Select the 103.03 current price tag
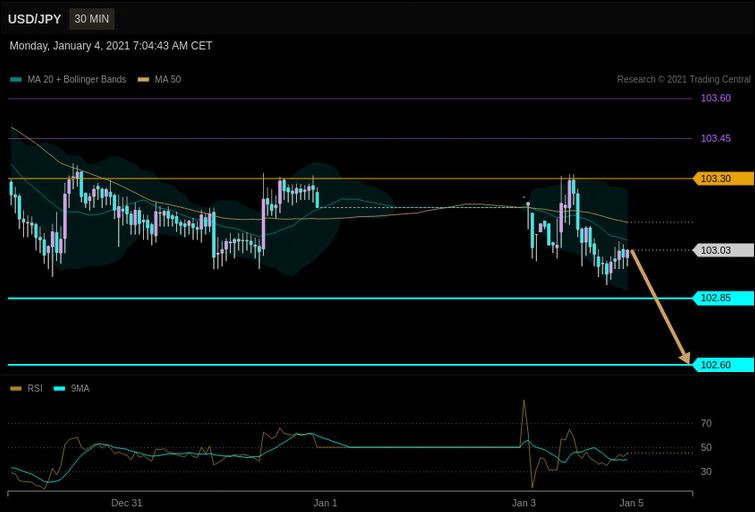The width and height of the screenshot is (755, 512). click(x=723, y=250)
